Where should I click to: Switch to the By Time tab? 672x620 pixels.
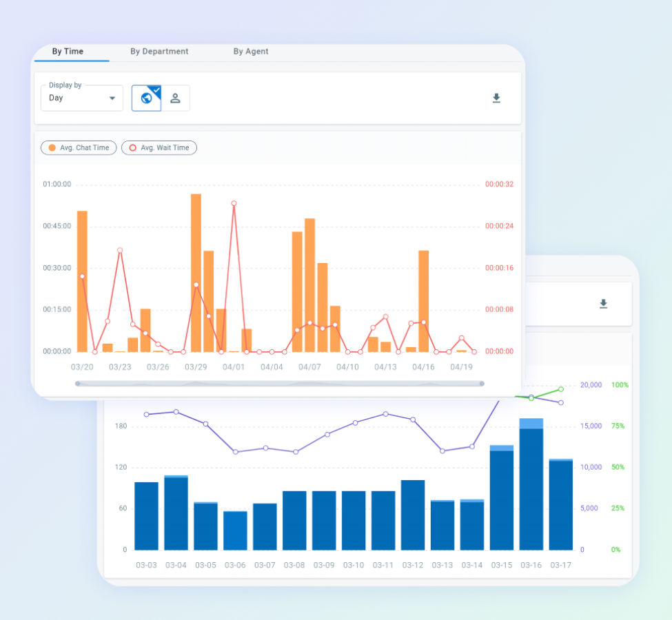coord(68,52)
